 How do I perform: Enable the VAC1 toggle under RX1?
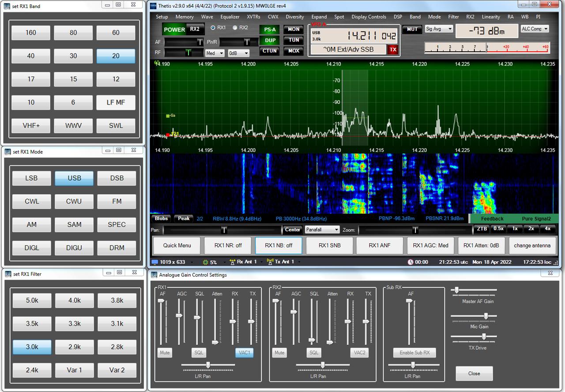click(x=244, y=353)
